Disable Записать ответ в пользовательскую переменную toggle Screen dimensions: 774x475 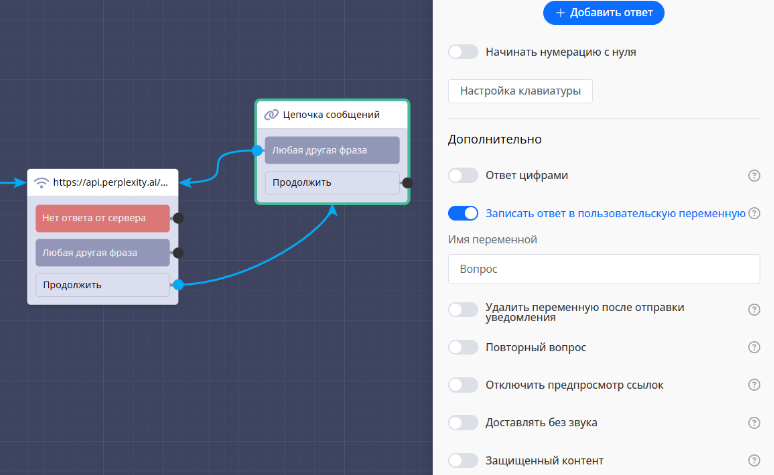tap(463, 213)
